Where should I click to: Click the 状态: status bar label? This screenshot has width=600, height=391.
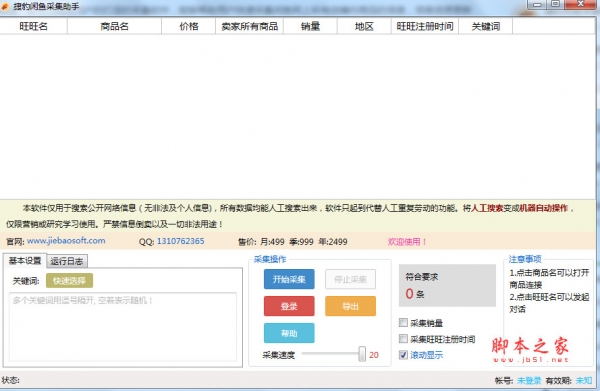[x=11, y=380]
